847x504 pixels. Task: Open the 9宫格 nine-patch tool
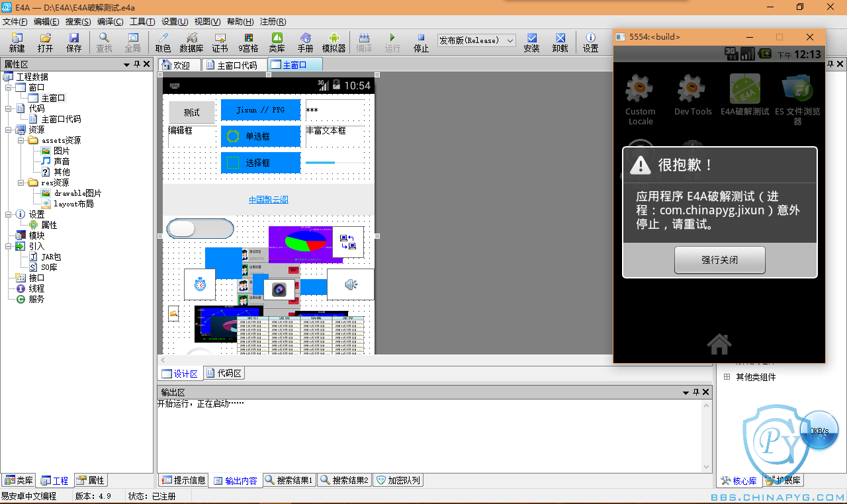click(248, 42)
